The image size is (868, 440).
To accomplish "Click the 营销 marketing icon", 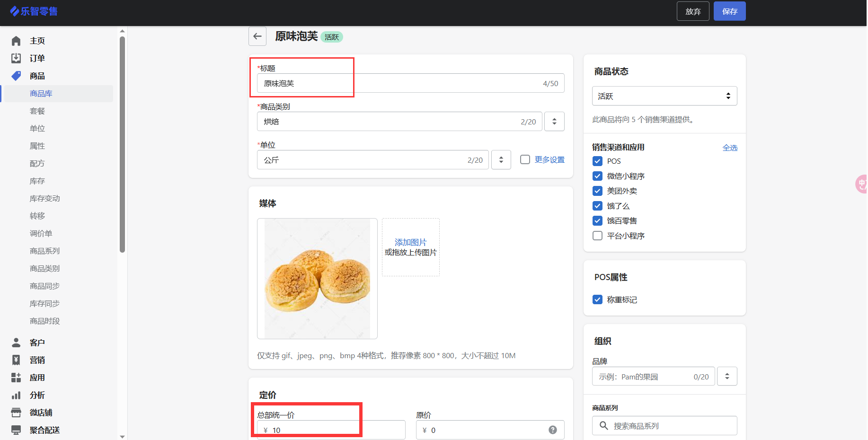I will 16,360.
